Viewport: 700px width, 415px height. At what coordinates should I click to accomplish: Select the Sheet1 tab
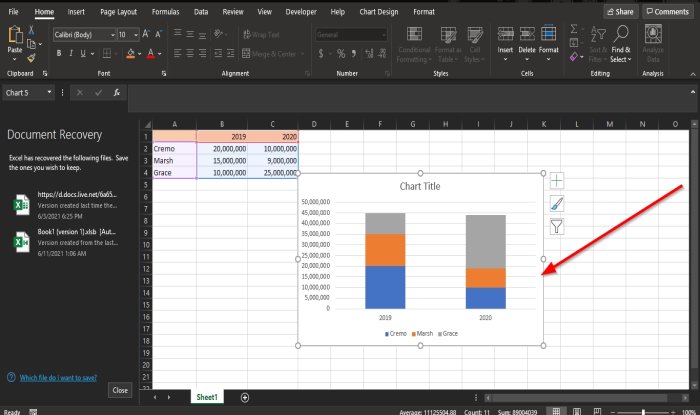[x=207, y=397]
